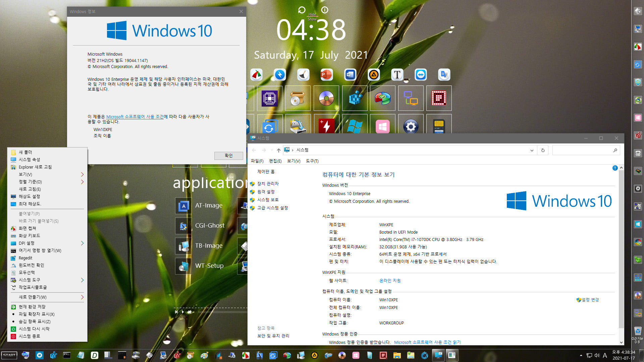This screenshot has width=644, height=362.
Task: Open TB-Image from the application list
Action: [x=200, y=246]
